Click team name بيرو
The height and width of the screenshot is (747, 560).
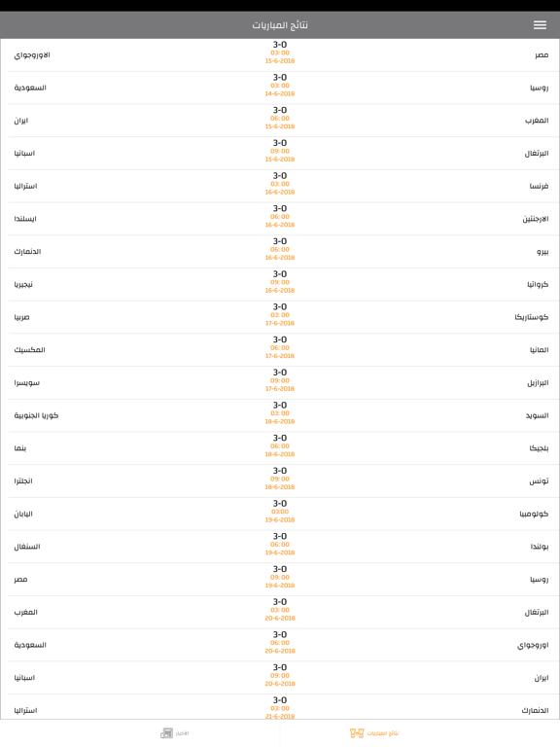click(542, 252)
